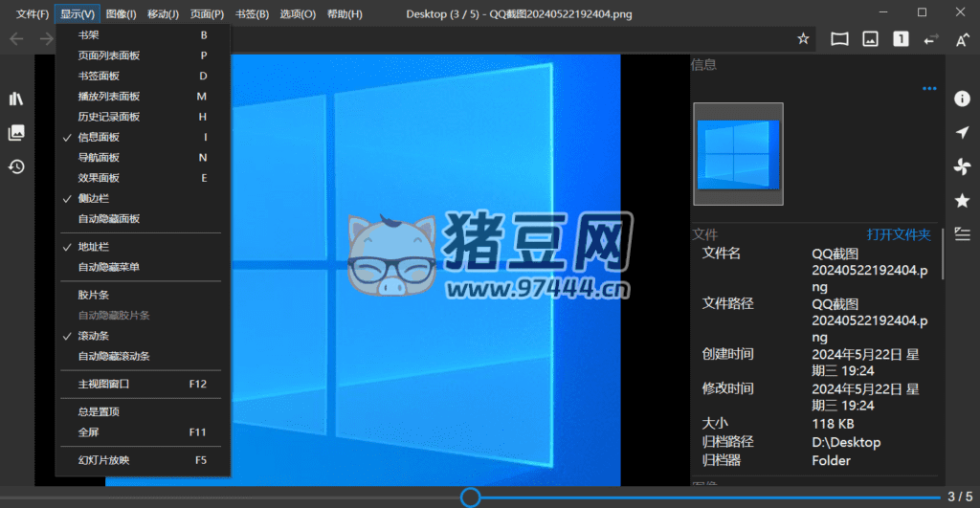This screenshot has width=980, height=508.
Task: Open the page list icon in left sidebar
Action: tap(16, 133)
